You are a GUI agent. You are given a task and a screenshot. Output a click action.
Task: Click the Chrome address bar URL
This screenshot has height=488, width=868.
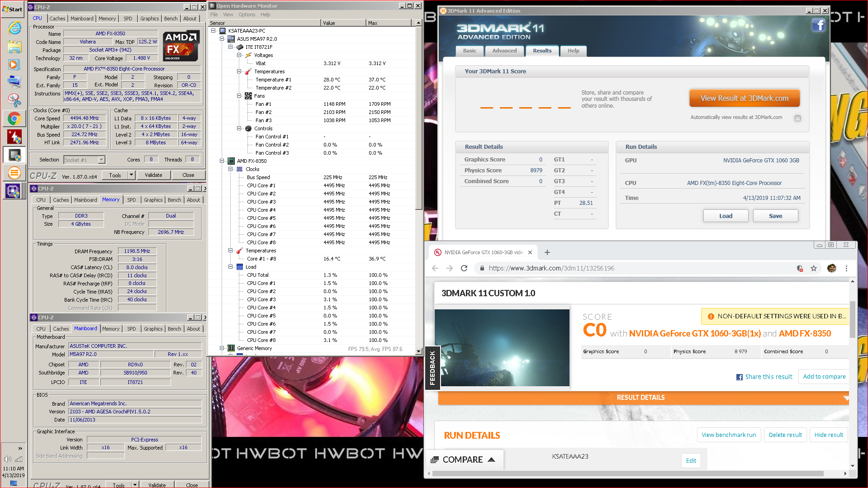pyautogui.click(x=551, y=268)
